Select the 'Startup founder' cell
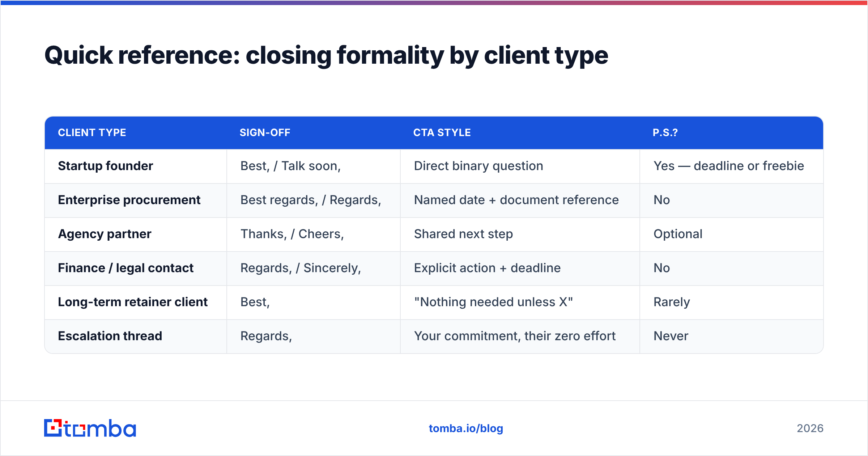The width and height of the screenshot is (868, 456). (136, 166)
